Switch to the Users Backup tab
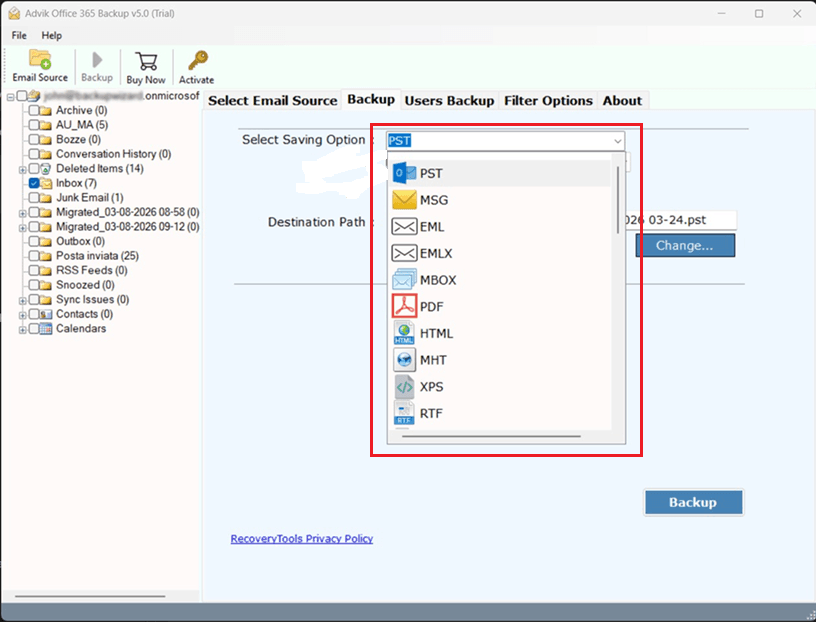816x622 pixels. [449, 100]
